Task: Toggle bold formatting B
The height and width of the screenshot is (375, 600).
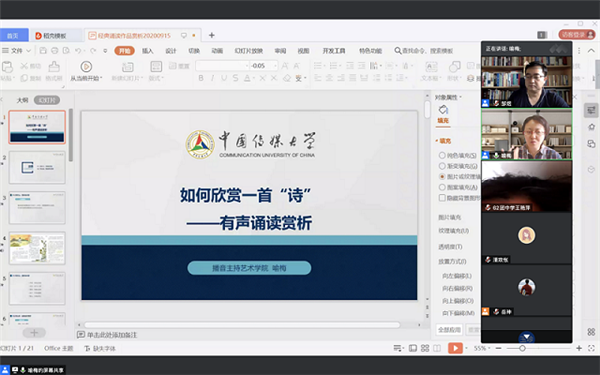Action: tap(201, 78)
